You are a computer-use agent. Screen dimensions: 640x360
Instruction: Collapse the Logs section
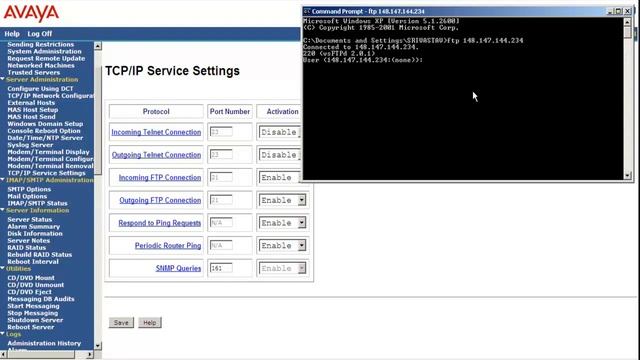point(2,333)
